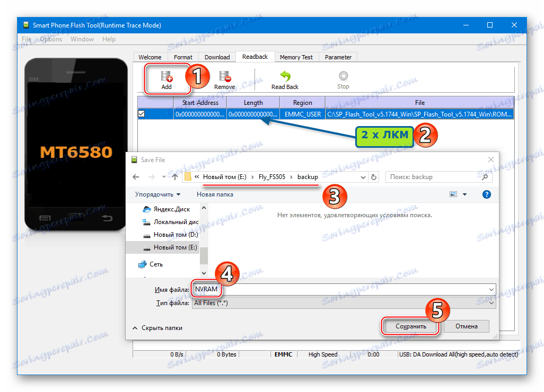
Task: Click the Fly_FS505 breadcrumb segment
Action: pyautogui.click(x=272, y=177)
